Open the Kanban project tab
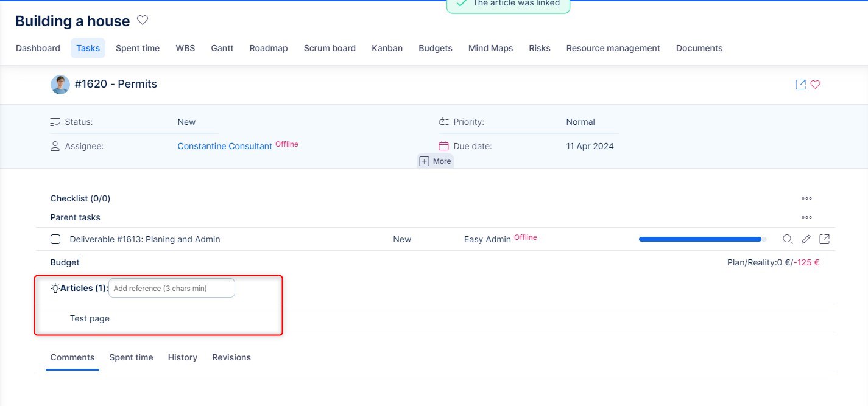Viewport: 868px width, 406px height. click(x=387, y=48)
